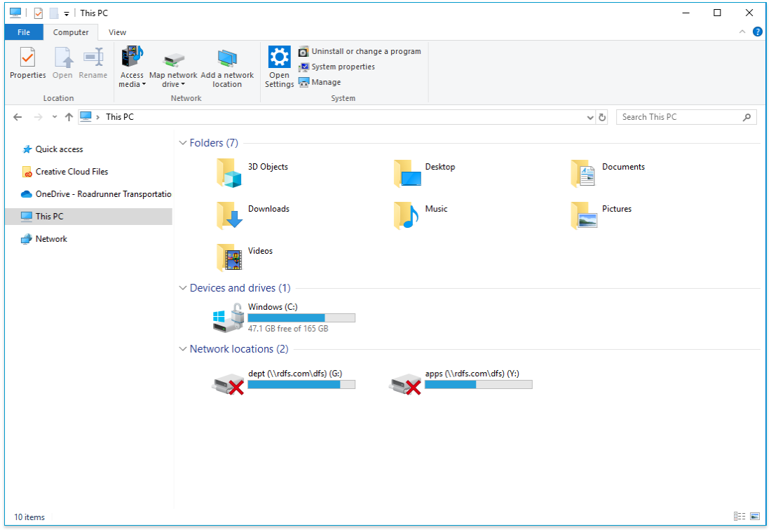Switch to the View ribbon tab
This screenshot has width=771, height=532.
coord(117,32)
